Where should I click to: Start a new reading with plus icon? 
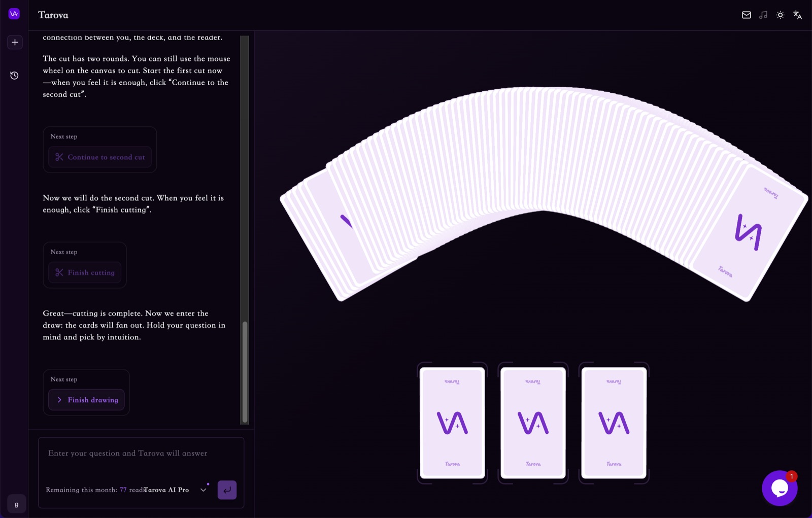[x=15, y=42]
